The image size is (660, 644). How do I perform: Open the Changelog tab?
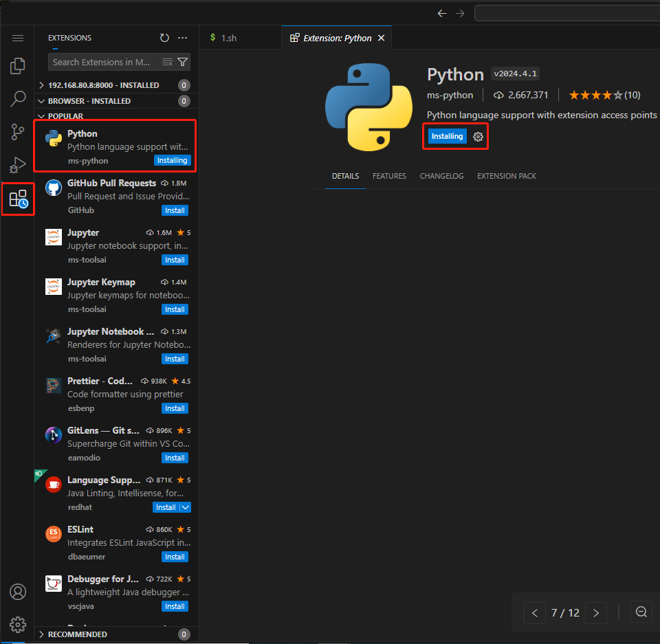tap(441, 176)
